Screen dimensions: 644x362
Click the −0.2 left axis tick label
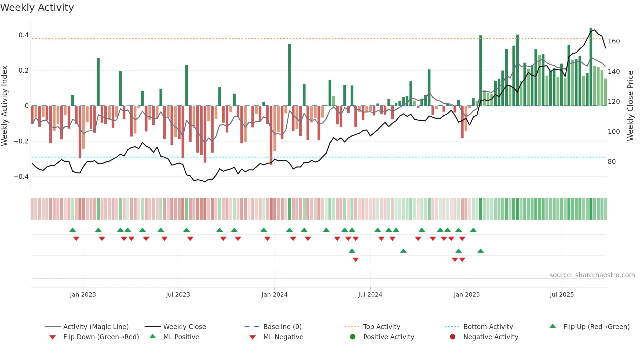21,141
